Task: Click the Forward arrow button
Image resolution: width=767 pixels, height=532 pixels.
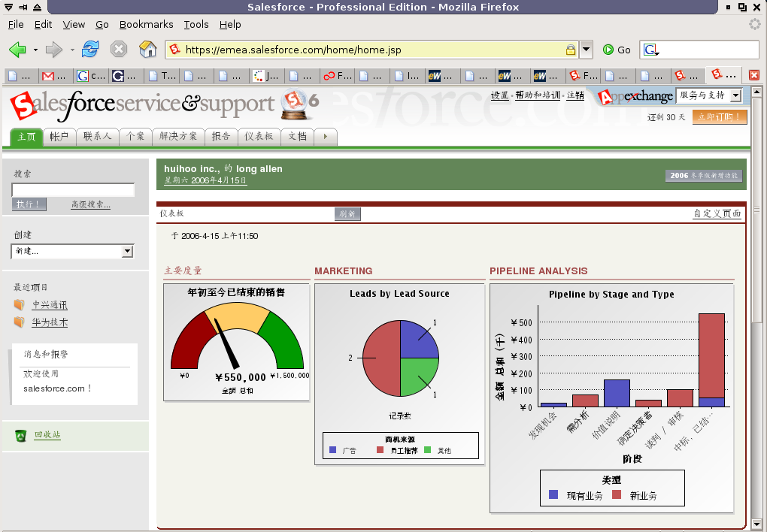Action: point(54,50)
